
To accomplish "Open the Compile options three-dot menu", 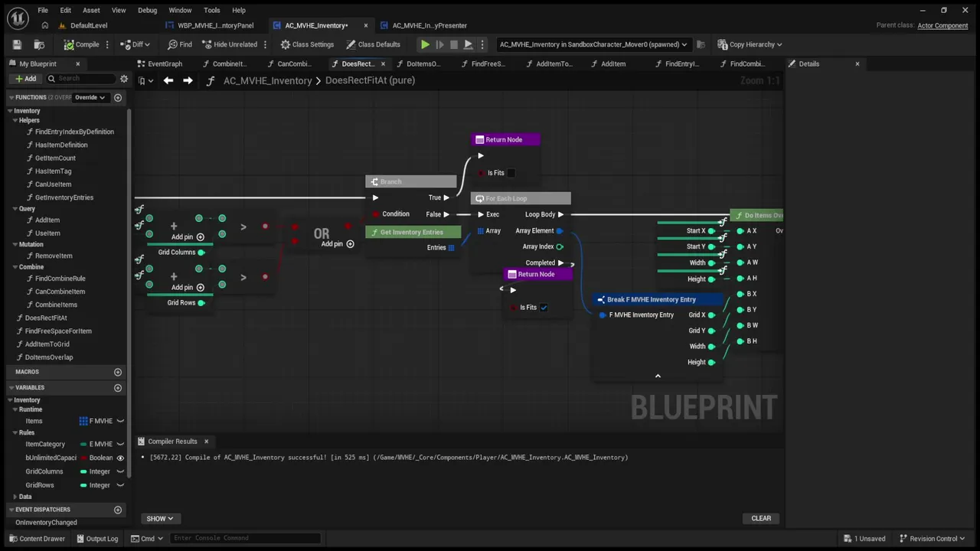I will (107, 44).
